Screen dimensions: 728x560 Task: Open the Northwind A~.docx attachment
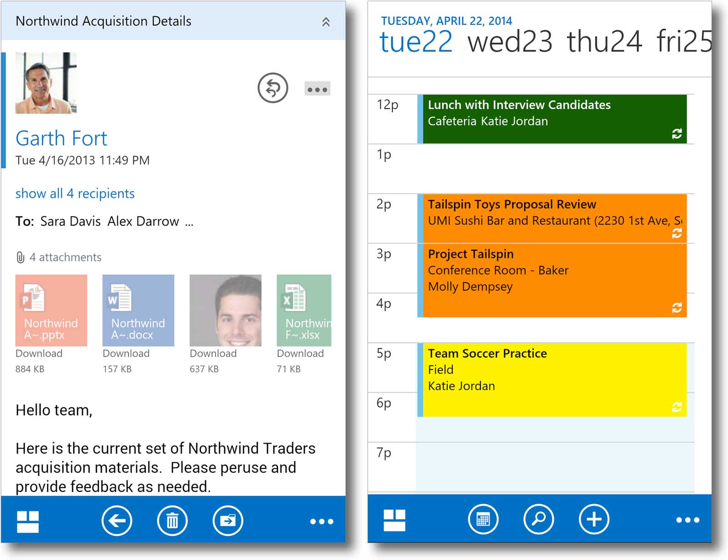138,310
